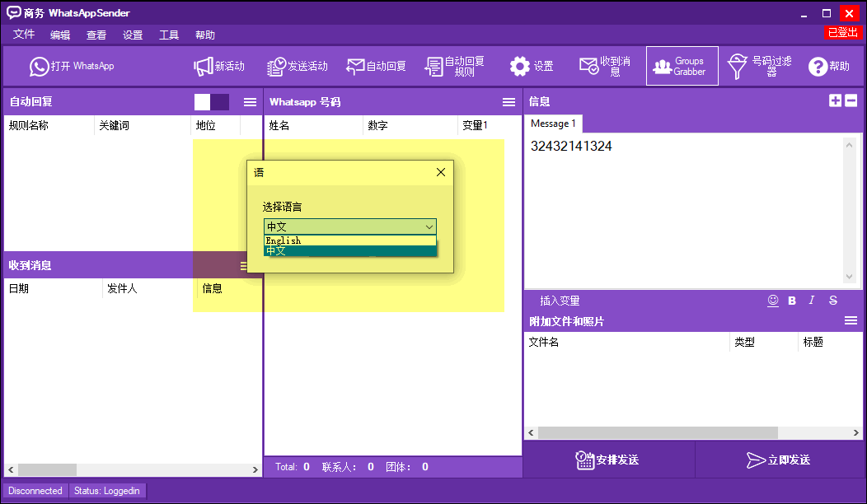
Task: Select the Message 1 tab
Action: coord(553,124)
